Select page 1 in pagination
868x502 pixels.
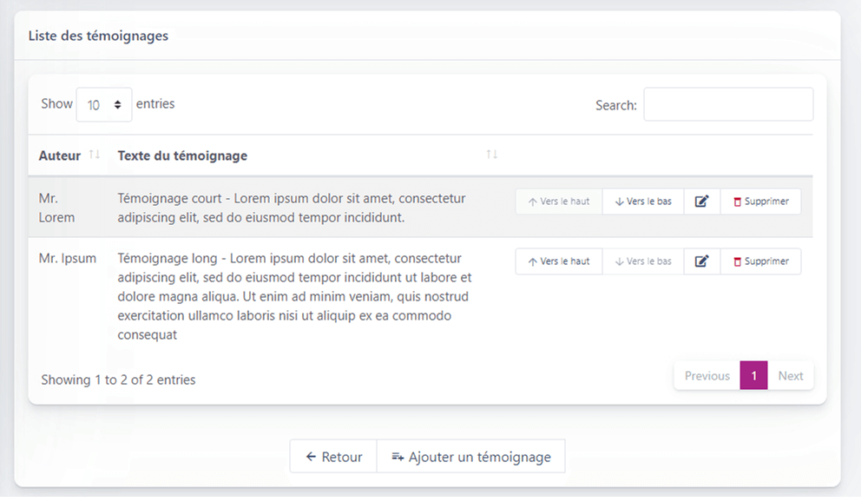pos(753,376)
